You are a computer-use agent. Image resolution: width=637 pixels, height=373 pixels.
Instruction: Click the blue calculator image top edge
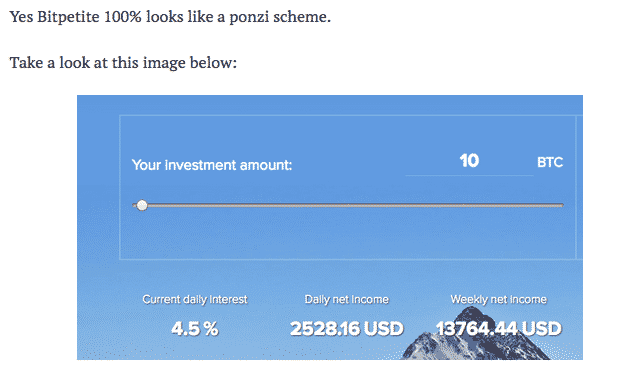330,96
